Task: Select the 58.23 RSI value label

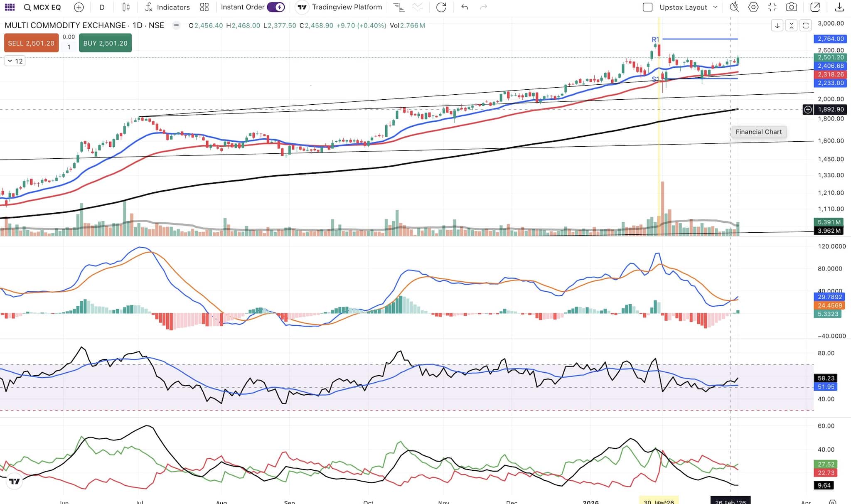Action: [826, 378]
